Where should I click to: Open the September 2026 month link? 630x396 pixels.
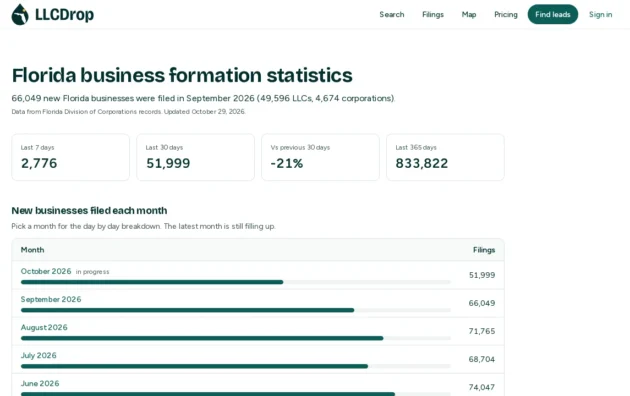tap(51, 299)
